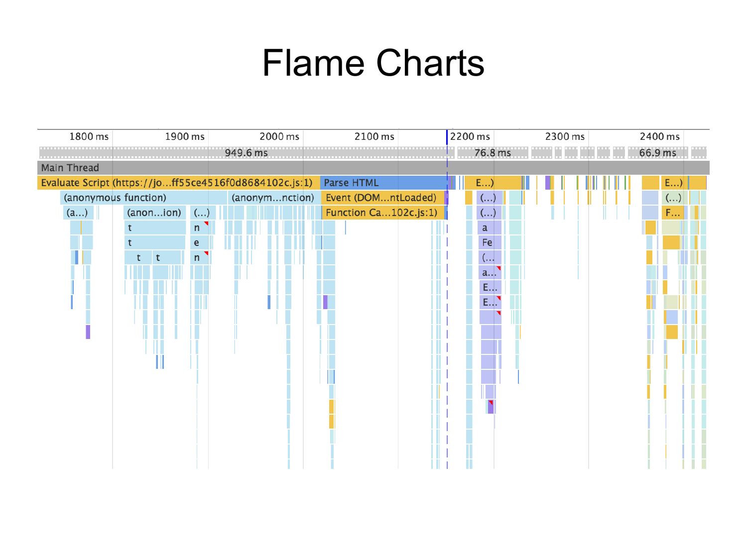Screen dimensions: 747x560
Task: Click the 2000 ms ruler label
Action: click(x=279, y=136)
